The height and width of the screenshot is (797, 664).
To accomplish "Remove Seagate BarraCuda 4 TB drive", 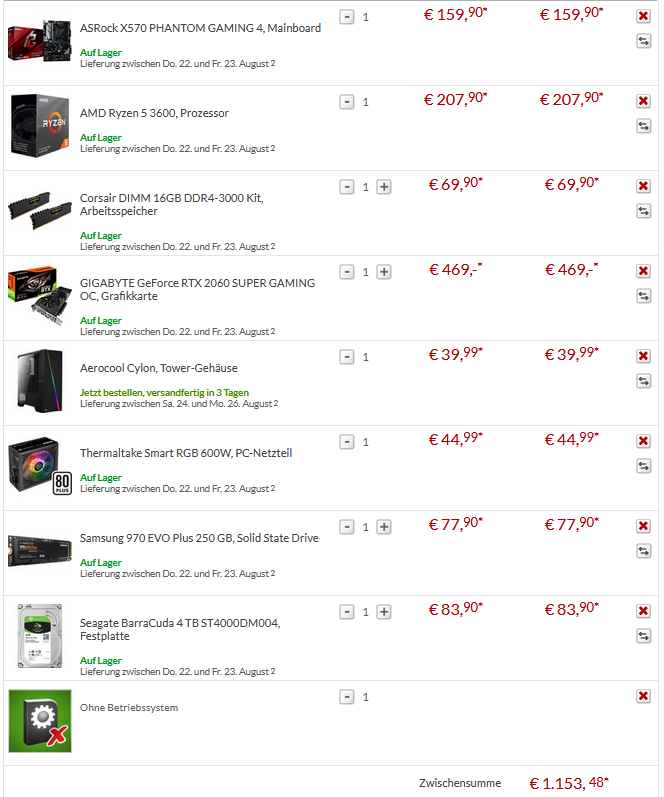I will [643, 610].
